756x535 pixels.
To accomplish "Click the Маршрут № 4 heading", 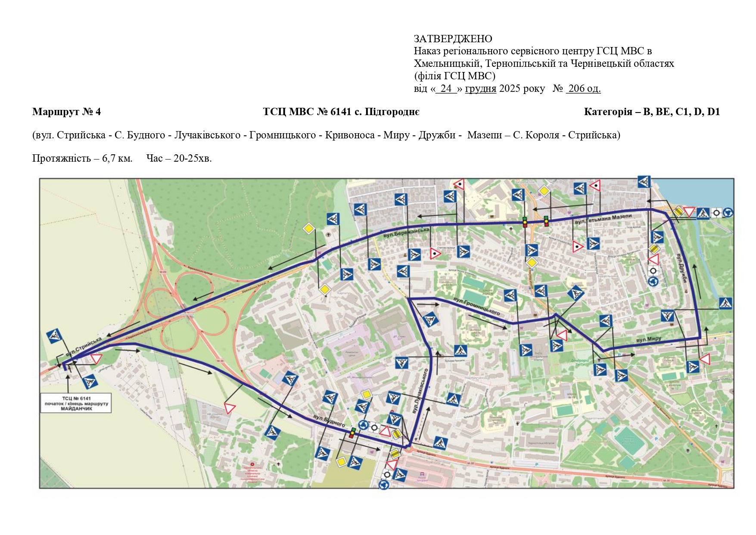I will tap(66, 112).
